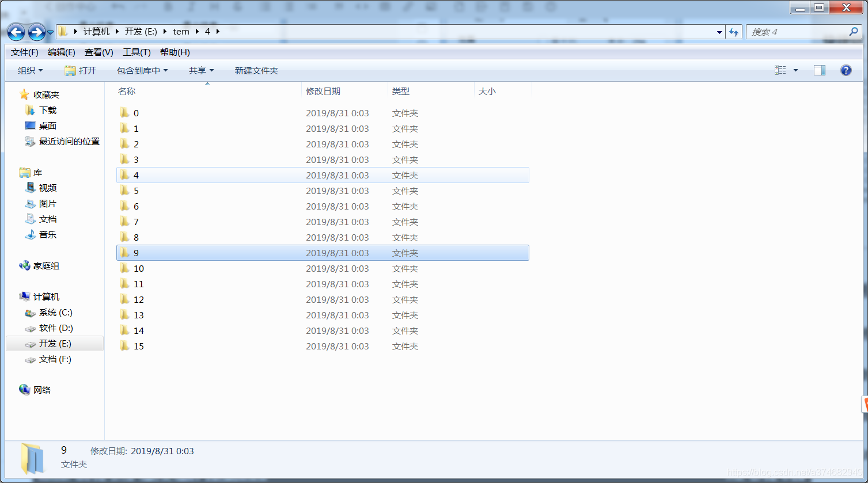Select the folder icon of folder 6
The width and height of the screenshot is (868, 483).
point(124,206)
